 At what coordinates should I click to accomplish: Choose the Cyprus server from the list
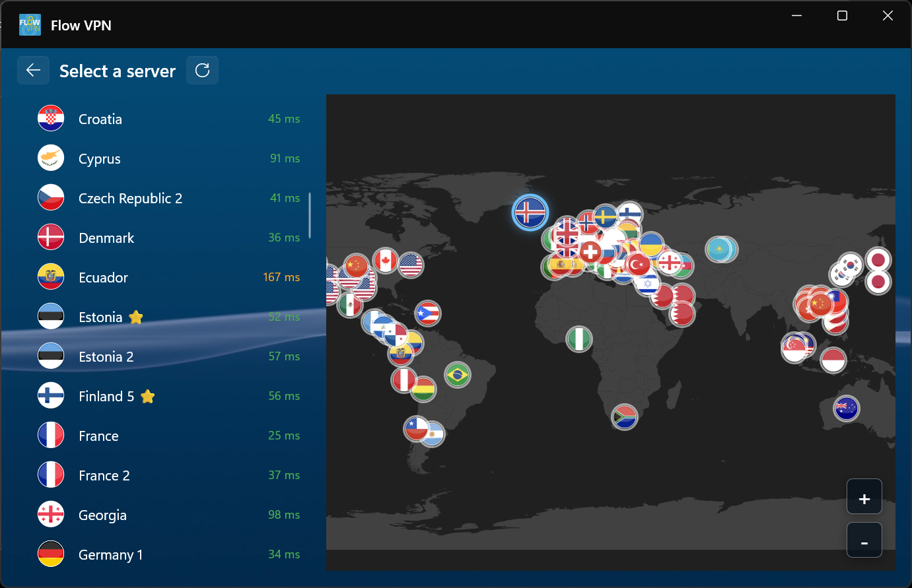tap(169, 158)
